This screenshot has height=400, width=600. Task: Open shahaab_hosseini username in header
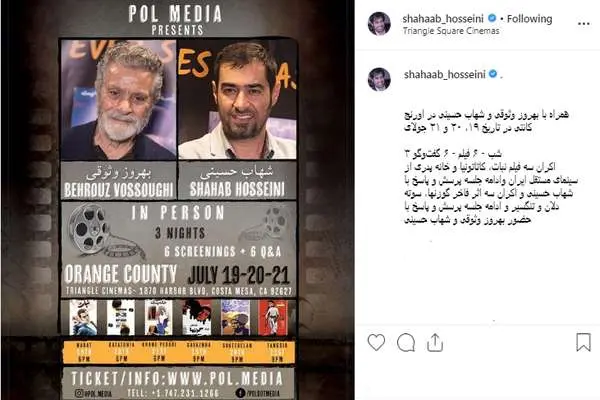point(443,18)
